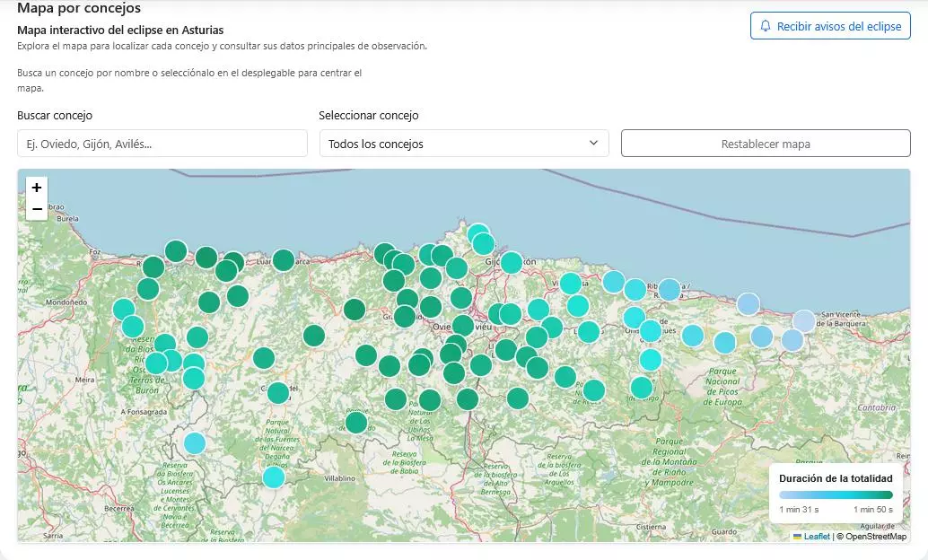Click the 'Duración de la totalidad' legend title

coord(836,478)
